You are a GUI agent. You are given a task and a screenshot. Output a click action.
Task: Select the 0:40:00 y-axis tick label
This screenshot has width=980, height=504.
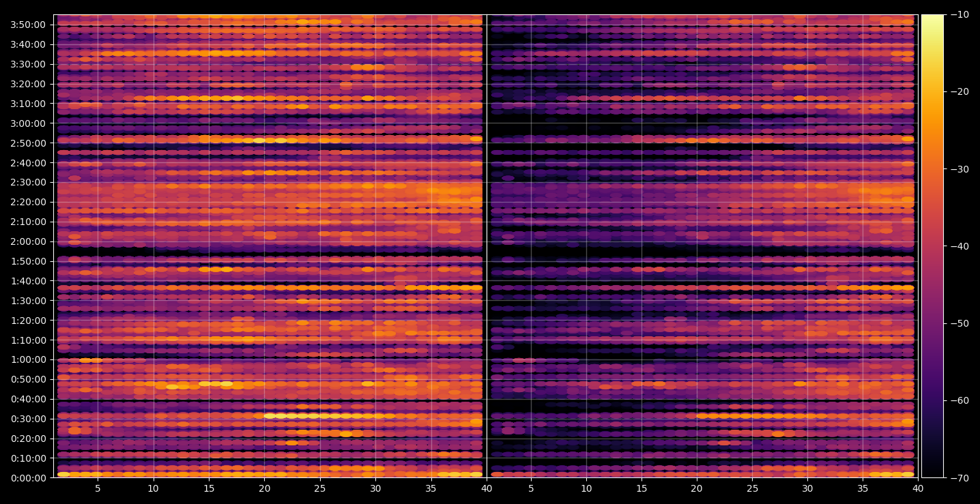(x=28, y=399)
